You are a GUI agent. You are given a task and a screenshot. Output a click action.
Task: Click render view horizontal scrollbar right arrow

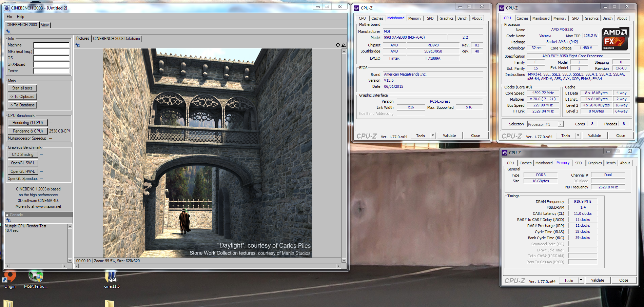(x=338, y=266)
